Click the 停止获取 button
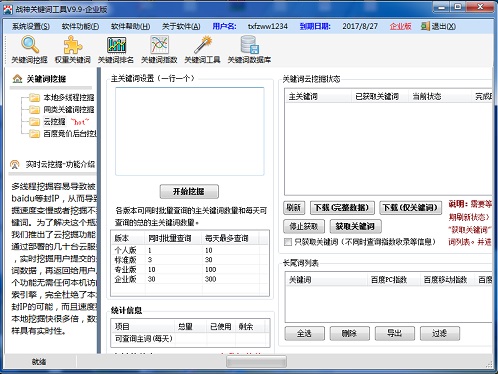This screenshot has height=374, width=498. tap(303, 227)
